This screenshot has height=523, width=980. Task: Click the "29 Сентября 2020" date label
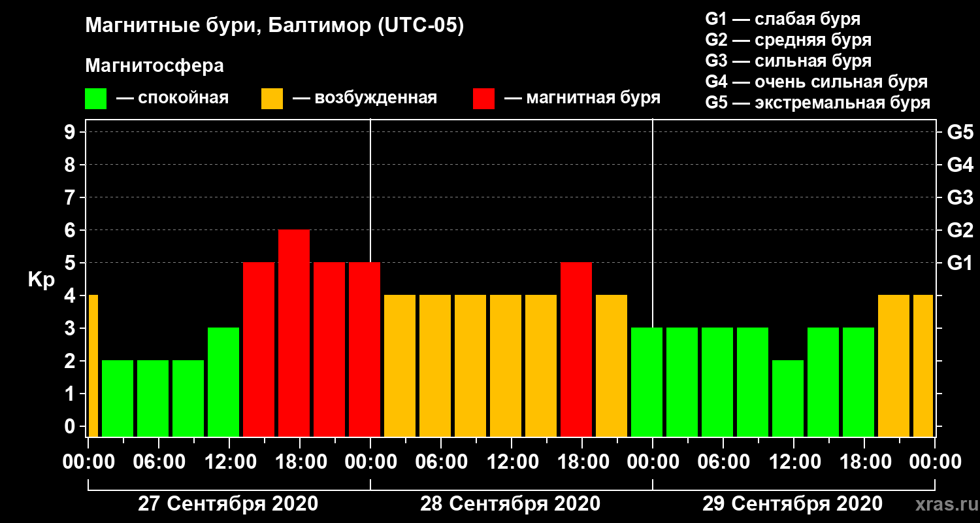tap(792, 504)
